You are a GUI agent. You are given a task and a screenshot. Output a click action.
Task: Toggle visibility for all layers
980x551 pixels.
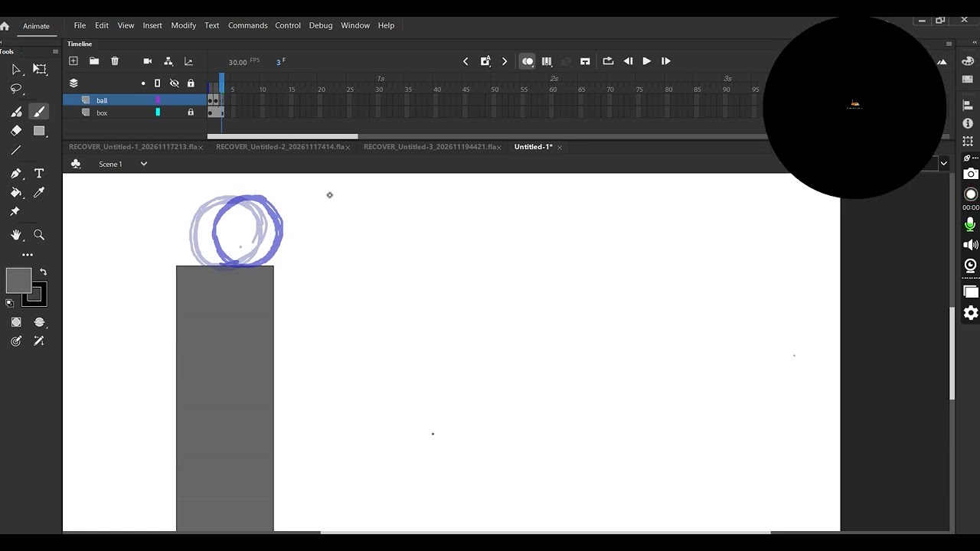click(x=175, y=83)
